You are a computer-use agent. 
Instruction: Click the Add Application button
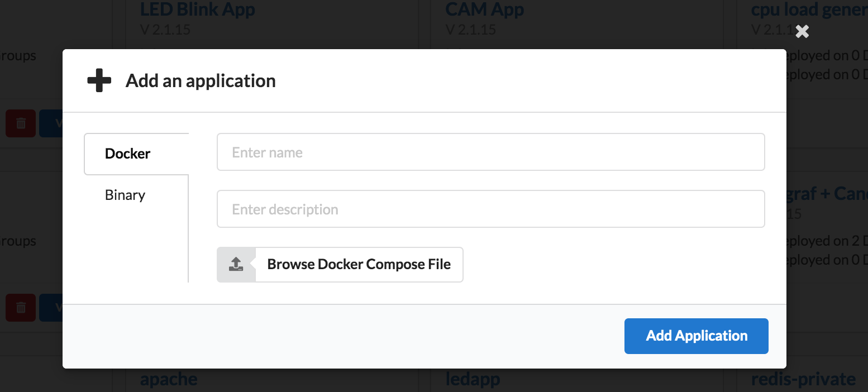point(696,336)
